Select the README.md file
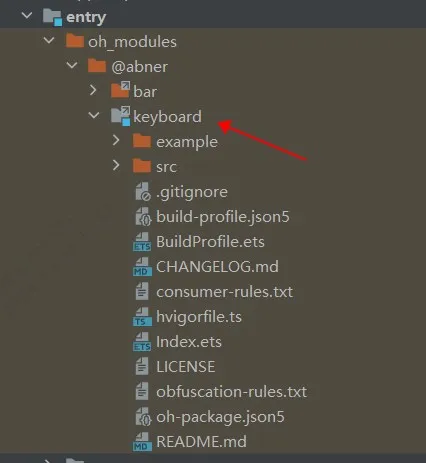This screenshot has height=463, width=426. tap(201, 442)
